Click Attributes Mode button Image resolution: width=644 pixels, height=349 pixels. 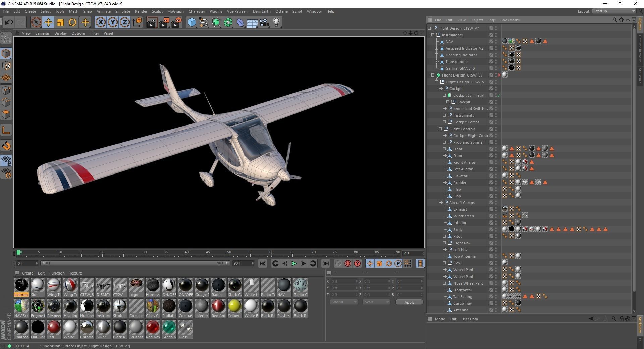click(440, 319)
